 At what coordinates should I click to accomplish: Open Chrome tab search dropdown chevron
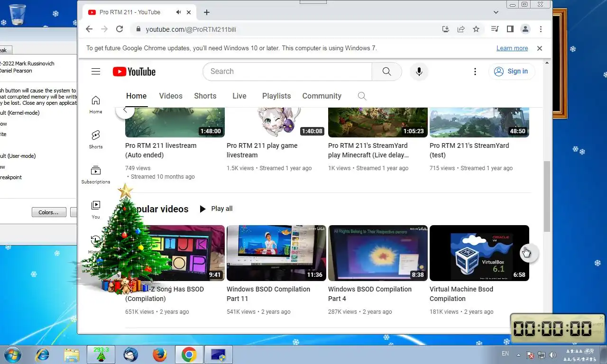coord(496,12)
